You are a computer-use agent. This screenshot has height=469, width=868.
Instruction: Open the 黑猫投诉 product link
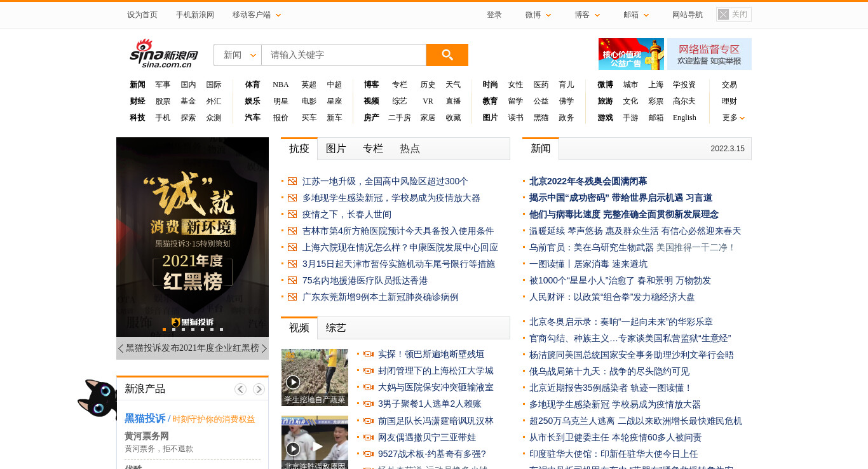(x=145, y=418)
